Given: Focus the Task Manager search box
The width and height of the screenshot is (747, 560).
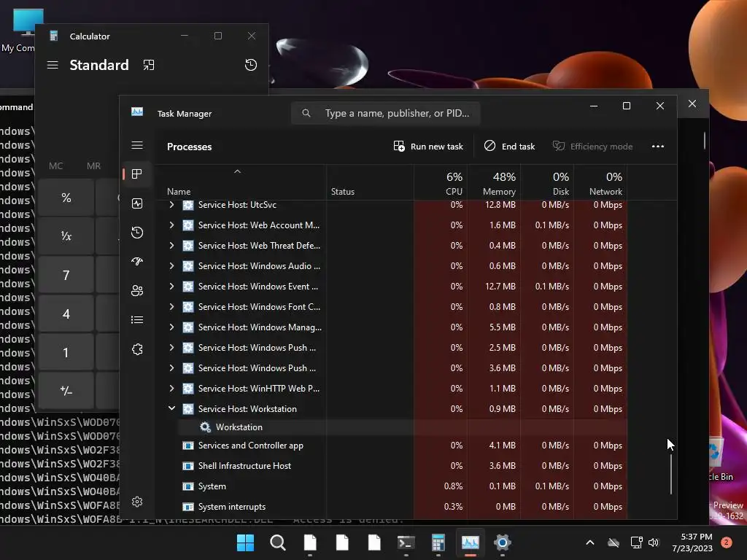Looking at the screenshot, I should click(385, 113).
